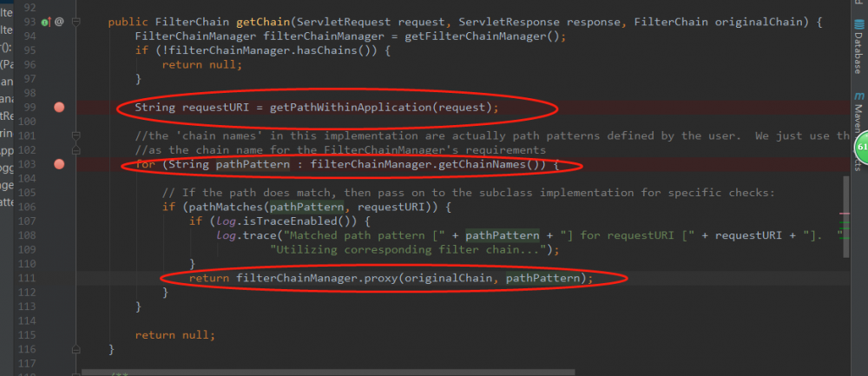Image resolution: width=868 pixels, height=376 pixels.
Task: Click line number 111 in the gutter
Action: [27, 278]
